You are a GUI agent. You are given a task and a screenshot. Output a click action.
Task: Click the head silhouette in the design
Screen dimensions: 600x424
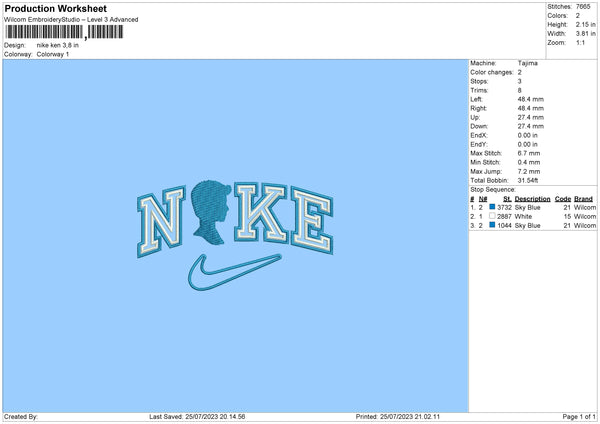tap(211, 212)
